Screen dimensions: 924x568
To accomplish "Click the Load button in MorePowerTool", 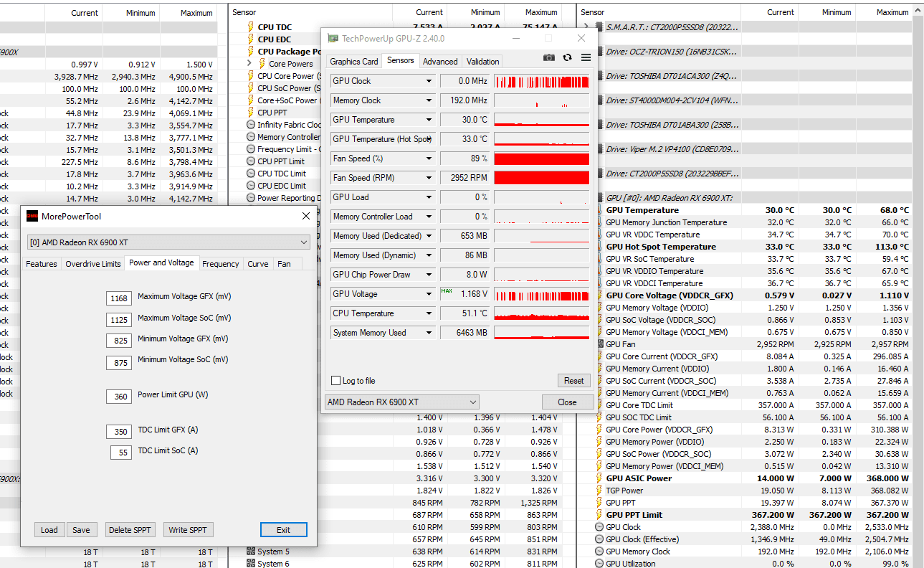I will (x=49, y=530).
